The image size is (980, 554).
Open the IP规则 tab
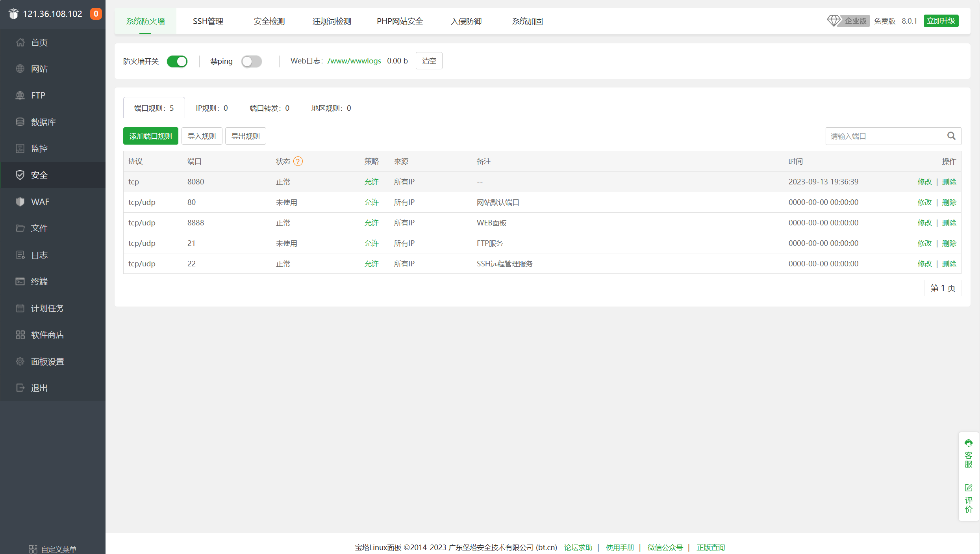(211, 108)
